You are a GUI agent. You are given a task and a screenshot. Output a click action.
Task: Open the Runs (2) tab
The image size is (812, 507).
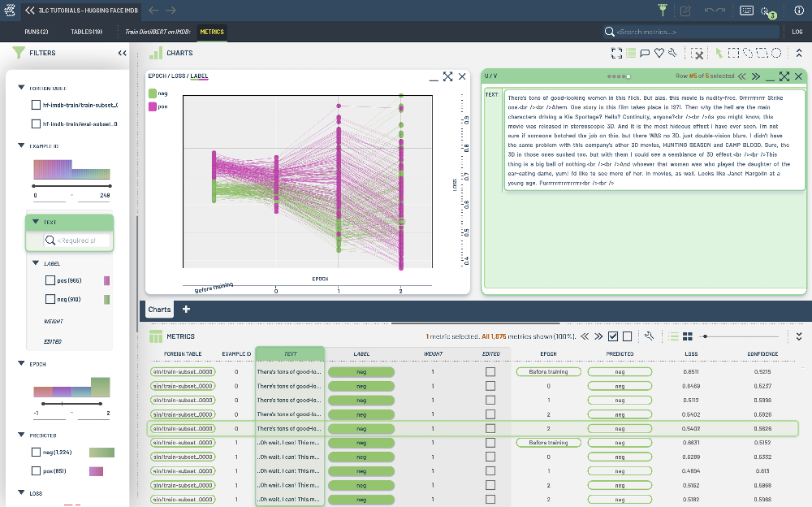[x=37, y=32]
